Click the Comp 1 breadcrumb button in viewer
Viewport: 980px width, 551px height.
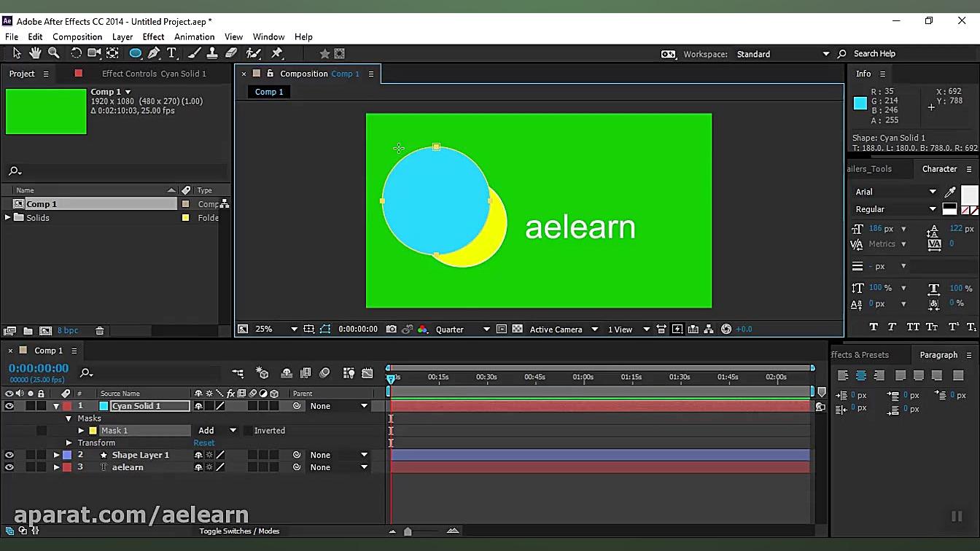269,92
